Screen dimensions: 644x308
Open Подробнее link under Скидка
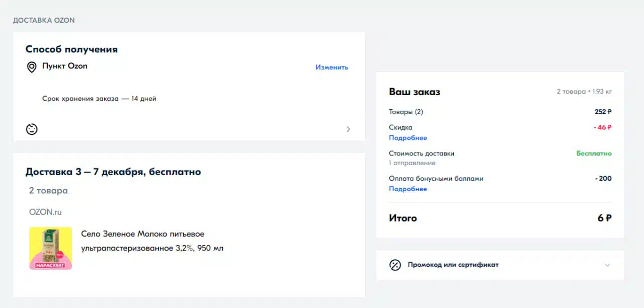pyautogui.click(x=408, y=138)
